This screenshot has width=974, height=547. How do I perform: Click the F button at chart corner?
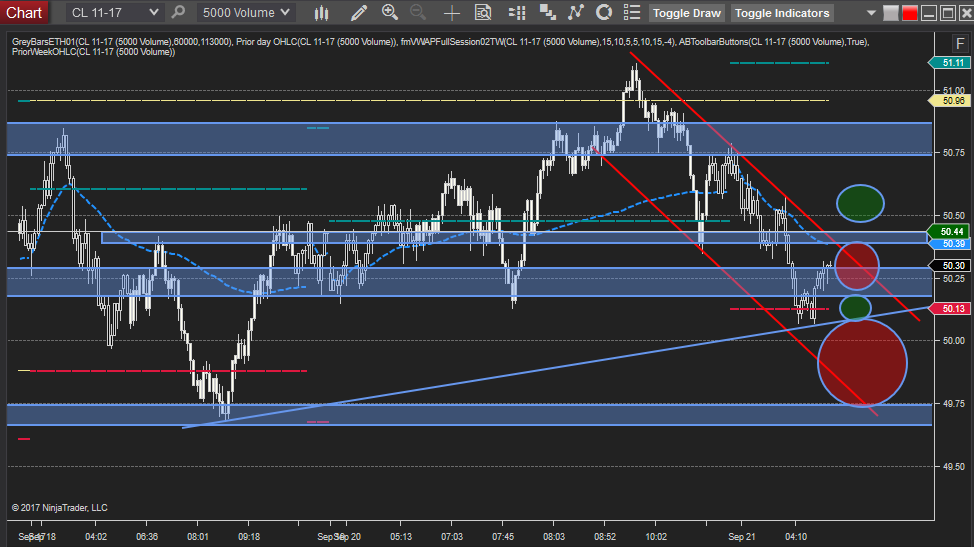pos(960,43)
